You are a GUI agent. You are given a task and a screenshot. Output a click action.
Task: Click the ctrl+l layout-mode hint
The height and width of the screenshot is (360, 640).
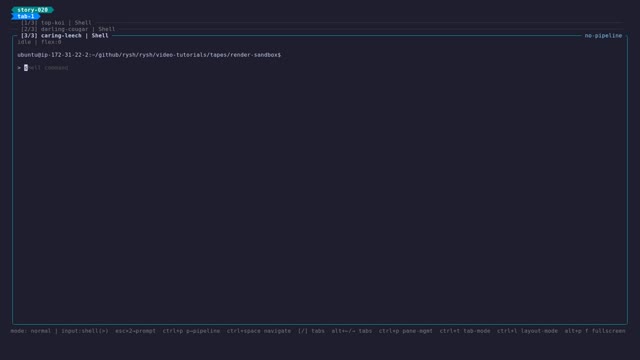tap(527, 331)
